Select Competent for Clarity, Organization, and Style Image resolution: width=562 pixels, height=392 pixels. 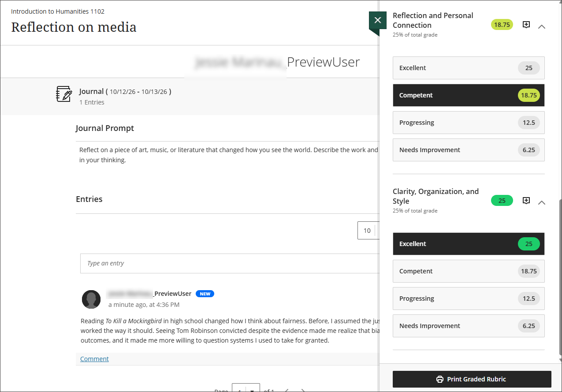469,271
